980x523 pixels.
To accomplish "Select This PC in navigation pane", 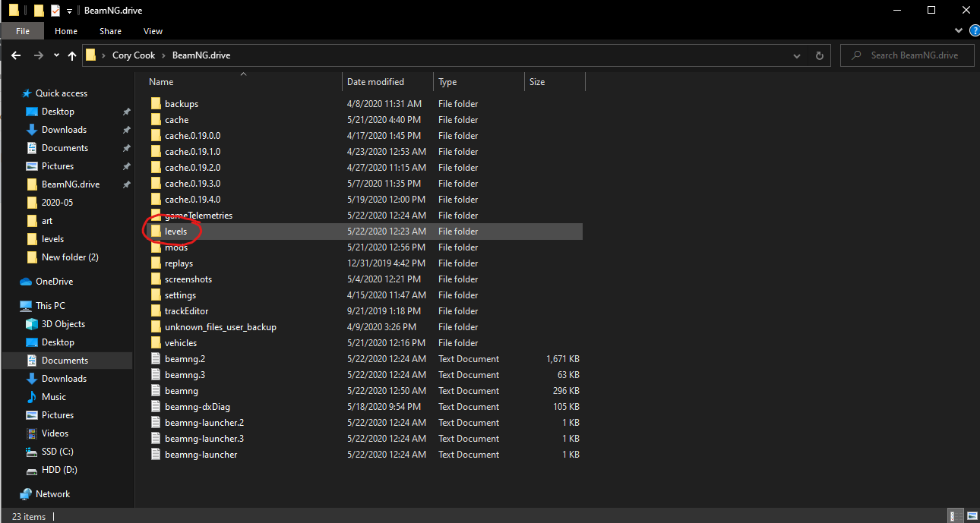I will click(x=50, y=305).
